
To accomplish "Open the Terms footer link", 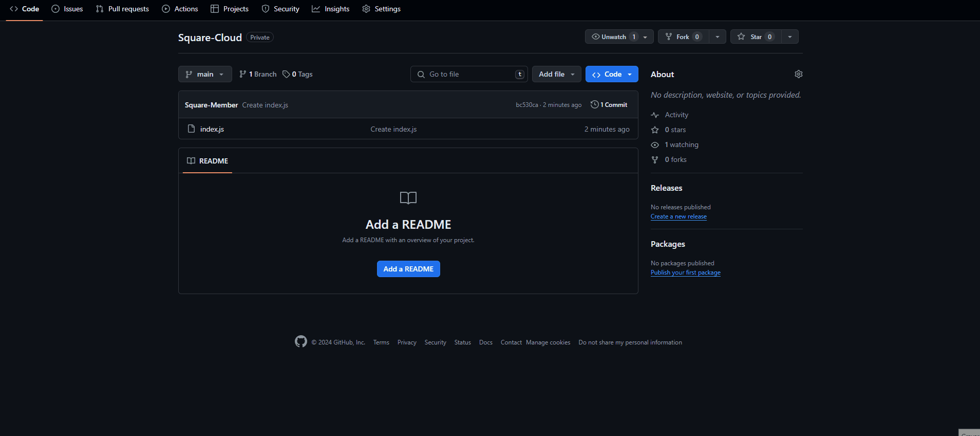I will [x=381, y=342].
